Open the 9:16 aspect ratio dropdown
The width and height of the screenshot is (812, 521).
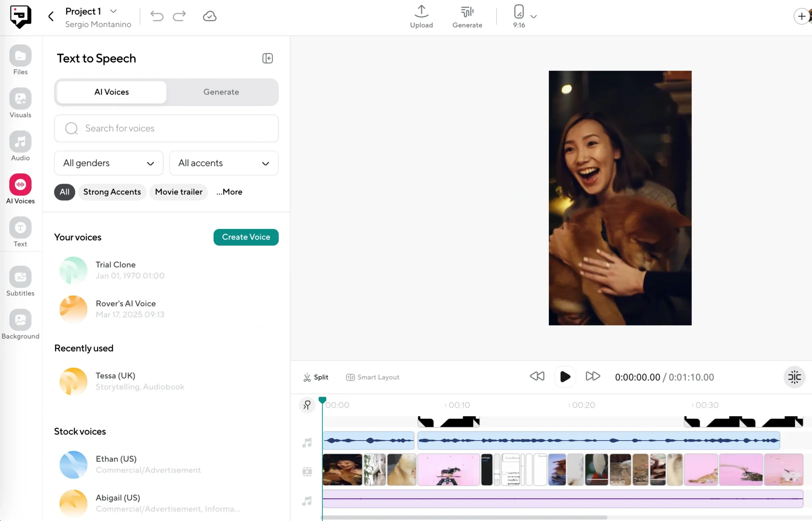point(524,16)
